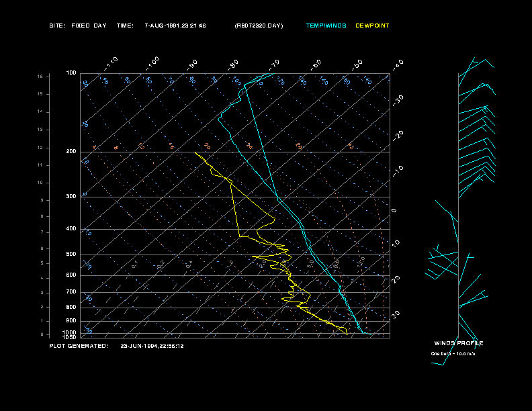
Task: Click the yellow DEWPOINT legend label
Action: pyautogui.click(x=372, y=26)
